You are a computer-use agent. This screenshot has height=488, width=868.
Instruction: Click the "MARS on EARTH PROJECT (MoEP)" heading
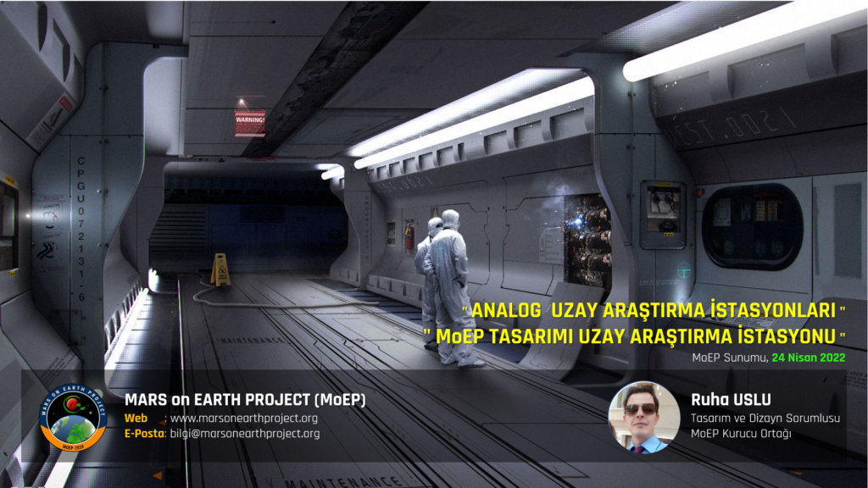[x=245, y=400]
